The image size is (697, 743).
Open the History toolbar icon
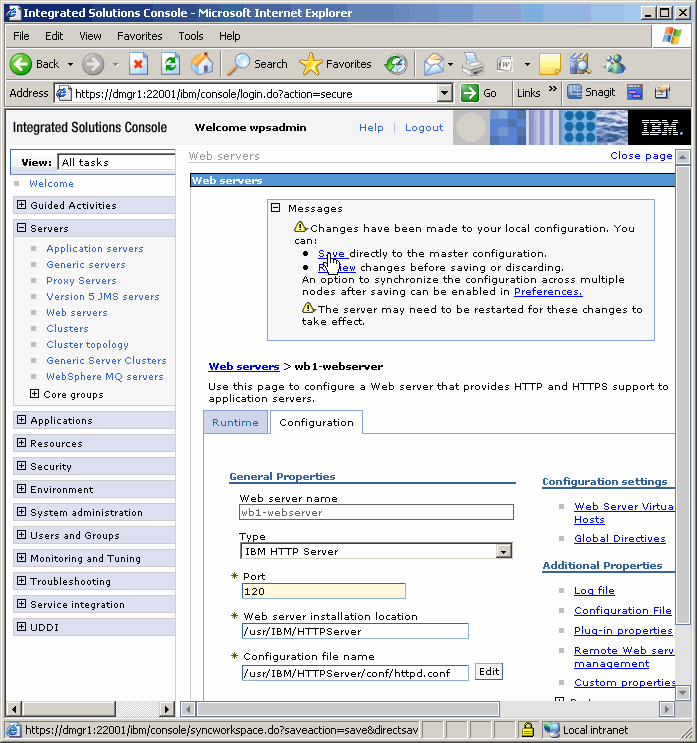(x=396, y=64)
